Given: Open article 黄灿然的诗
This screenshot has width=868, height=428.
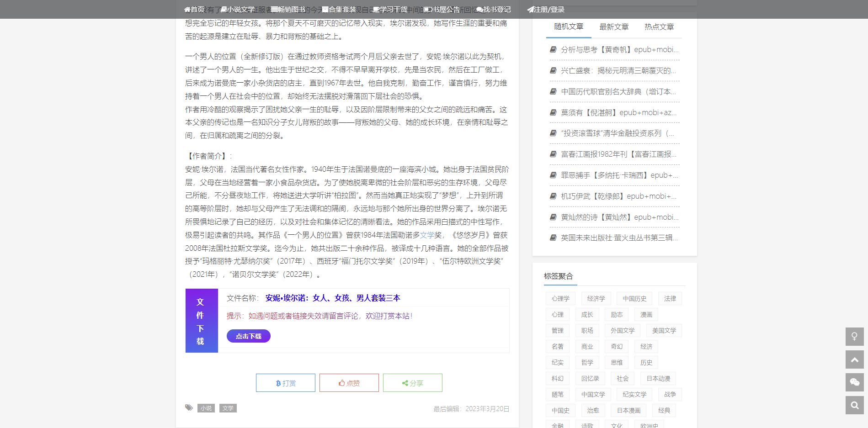Looking at the screenshot, I should tap(620, 217).
